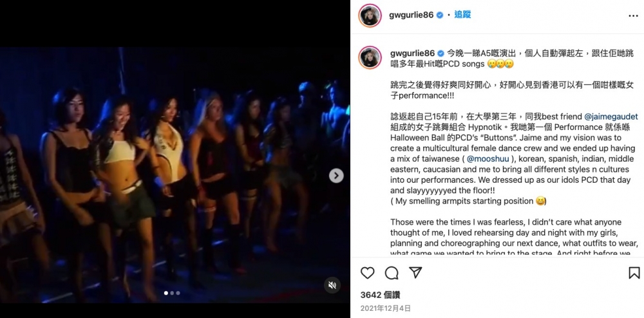Click the 2021年12月4日 post date
The height and width of the screenshot is (318, 644).
[385, 308]
